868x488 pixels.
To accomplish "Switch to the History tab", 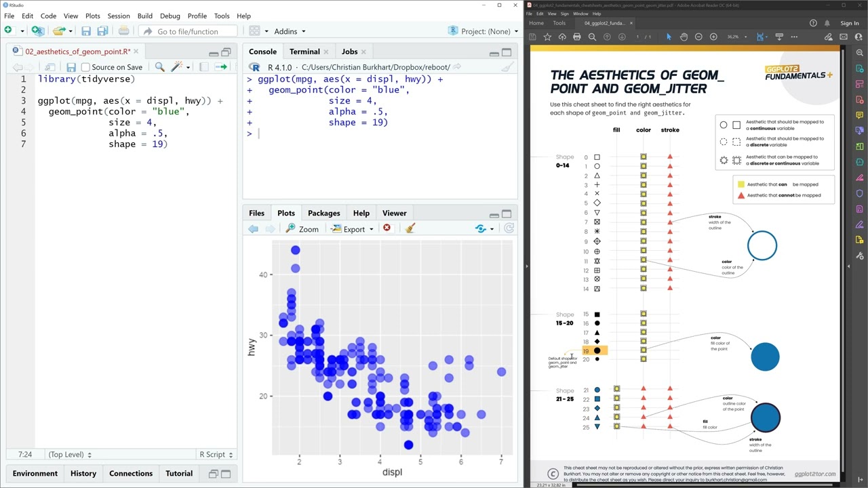I will click(x=83, y=474).
